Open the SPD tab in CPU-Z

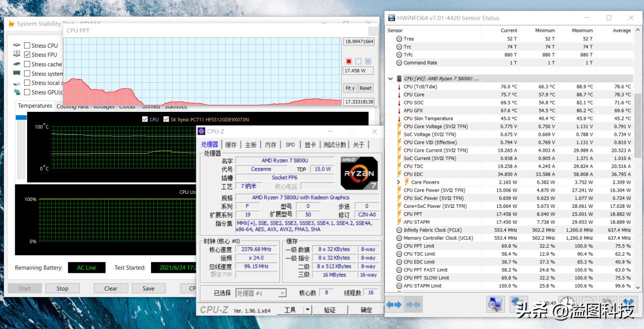290,144
